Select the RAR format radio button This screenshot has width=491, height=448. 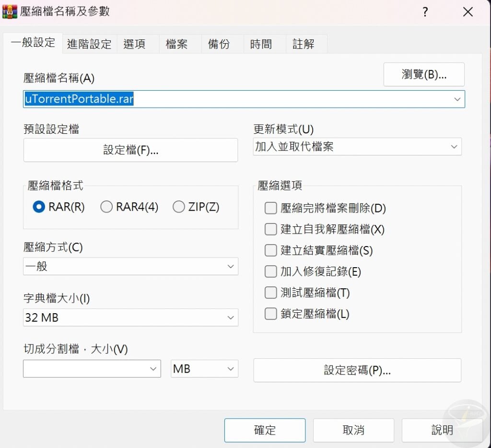39,207
